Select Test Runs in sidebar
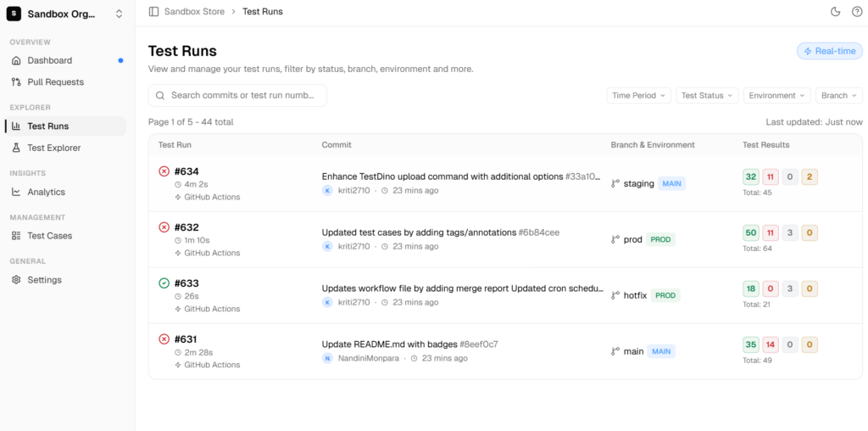868x431 pixels. pos(65,126)
